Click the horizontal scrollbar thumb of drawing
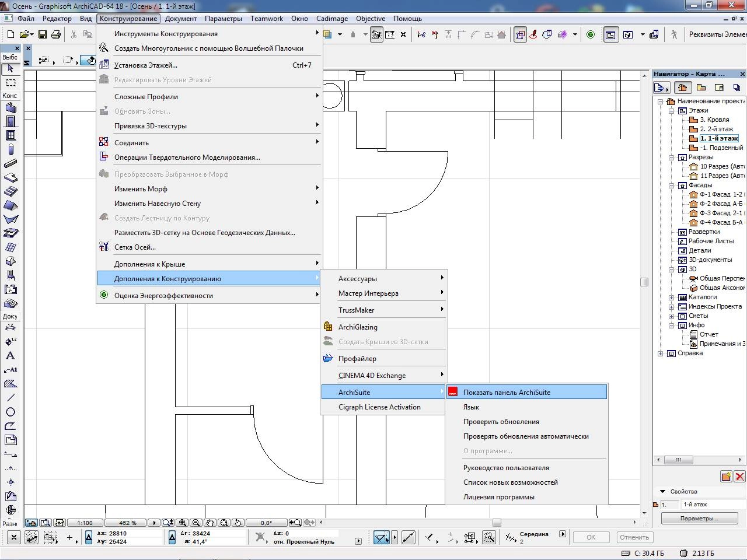Screen dimensions: 747x560 [497, 523]
